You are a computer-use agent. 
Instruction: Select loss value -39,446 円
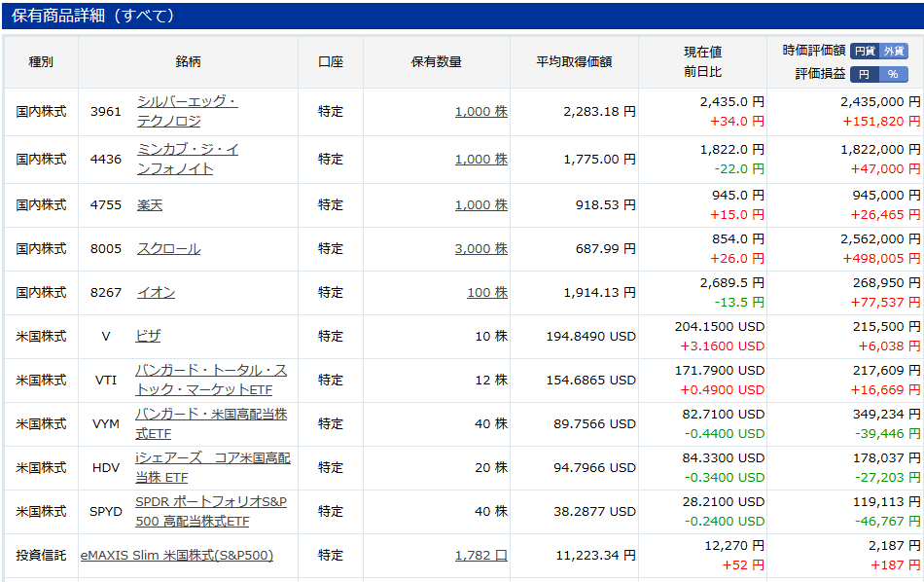click(x=887, y=433)
